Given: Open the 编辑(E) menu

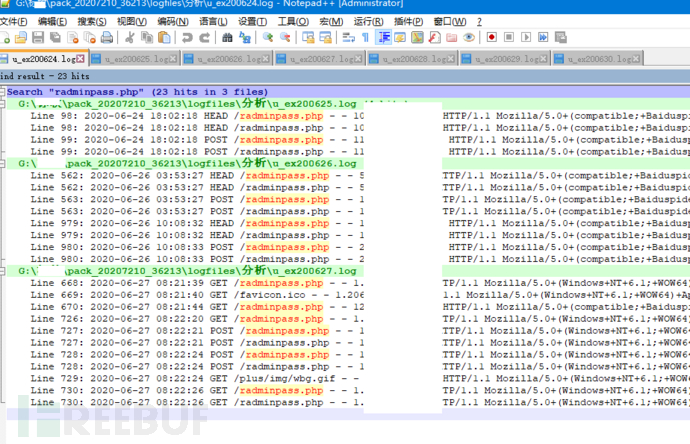Looking at the screenshot, I should tap(52, 22).
